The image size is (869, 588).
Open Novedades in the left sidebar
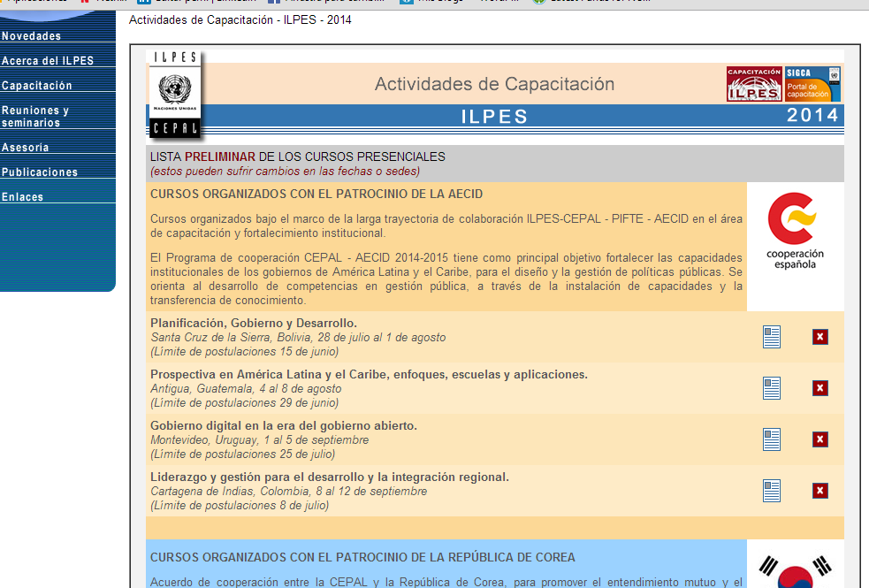pyautogui.click(x=32, y=36)
